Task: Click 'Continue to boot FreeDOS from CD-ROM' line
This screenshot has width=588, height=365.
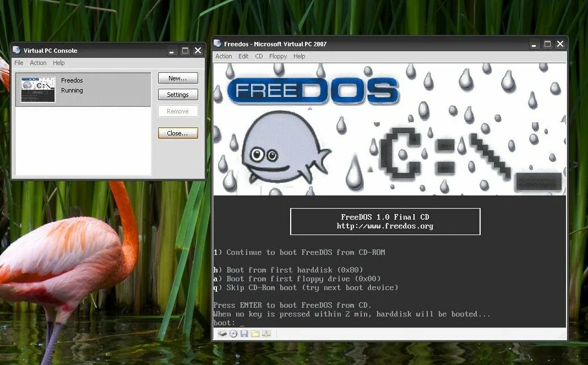Action: coord(300,253)
